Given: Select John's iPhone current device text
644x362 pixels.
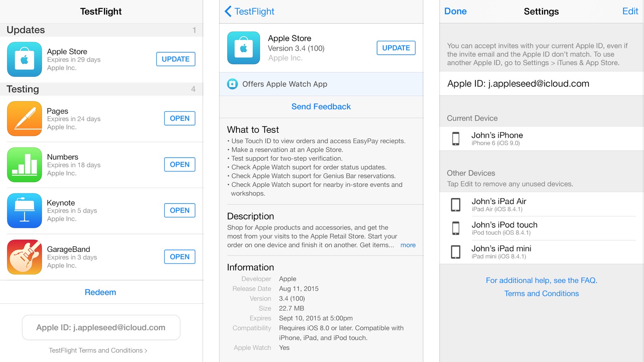Looking at the screenshot, I should 497,139.
